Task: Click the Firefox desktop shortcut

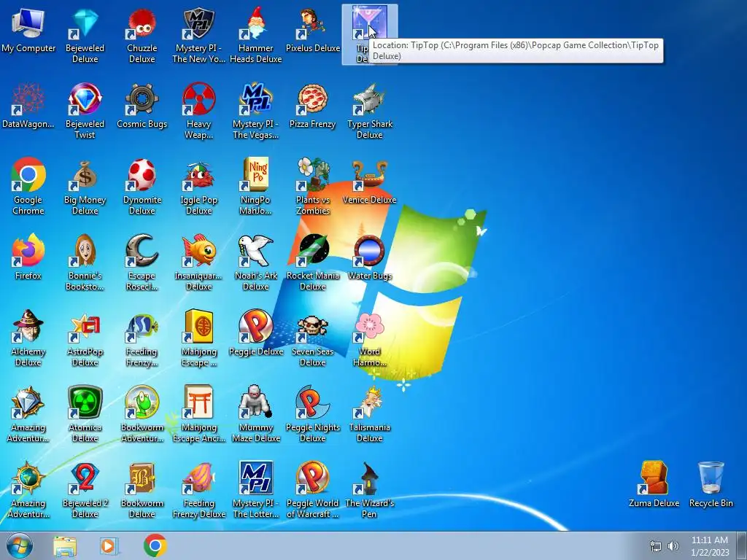Action: tap(28, 257)
